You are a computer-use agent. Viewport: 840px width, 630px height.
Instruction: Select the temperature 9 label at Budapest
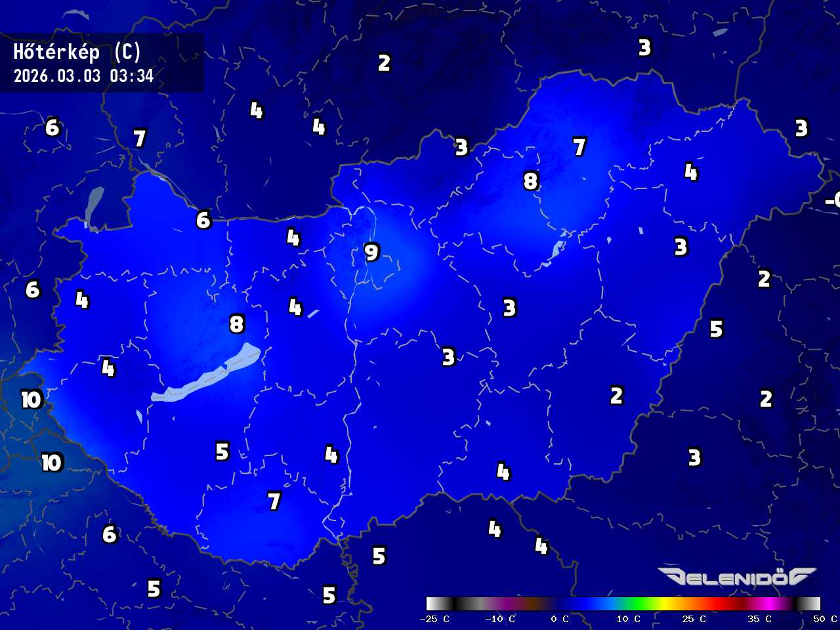[x=371, y=252]
